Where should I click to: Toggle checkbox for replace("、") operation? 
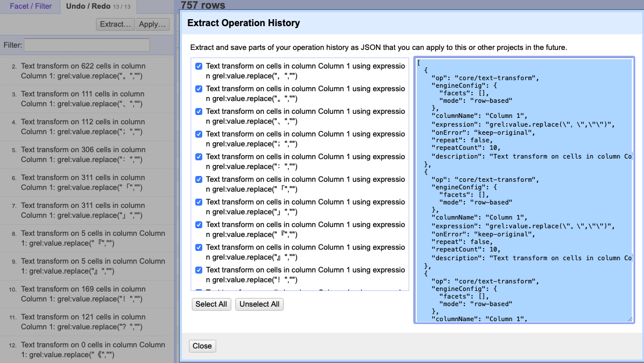click(x=199, y=112)
